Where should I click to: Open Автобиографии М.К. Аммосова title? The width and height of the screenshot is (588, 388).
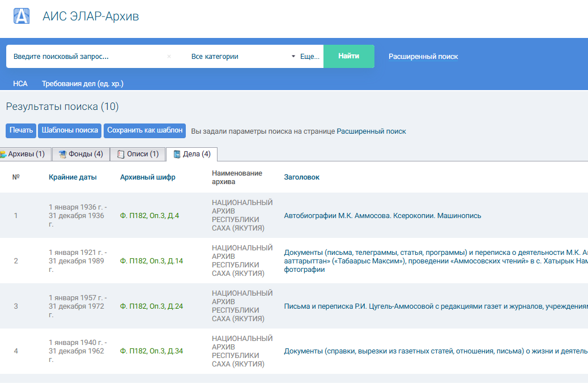382,216
